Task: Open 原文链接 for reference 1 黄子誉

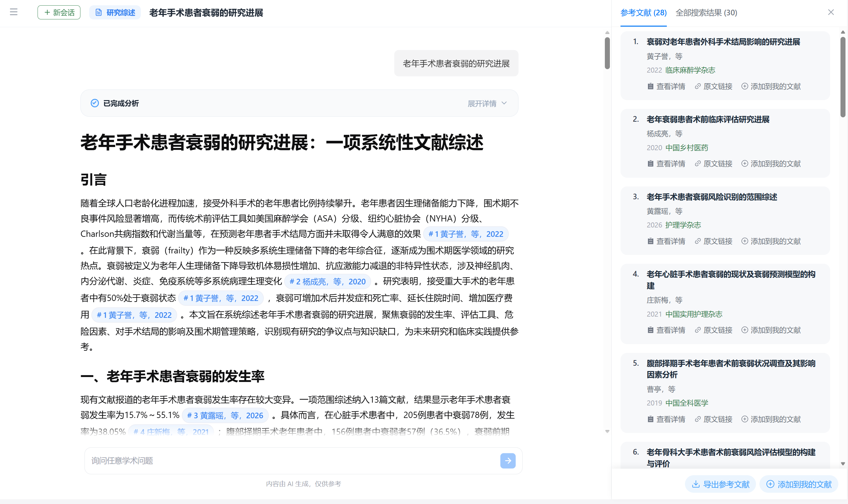Action: [x=713, y=86]
